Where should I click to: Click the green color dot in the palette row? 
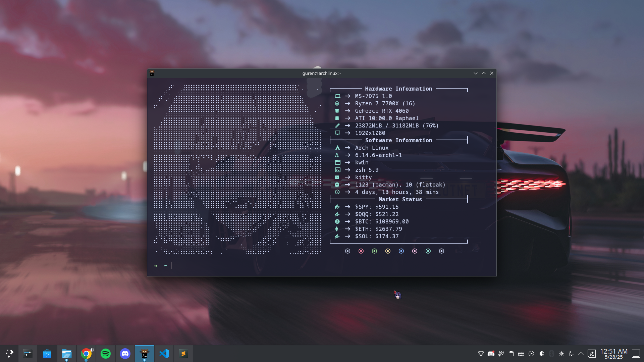tap(374, 251)
